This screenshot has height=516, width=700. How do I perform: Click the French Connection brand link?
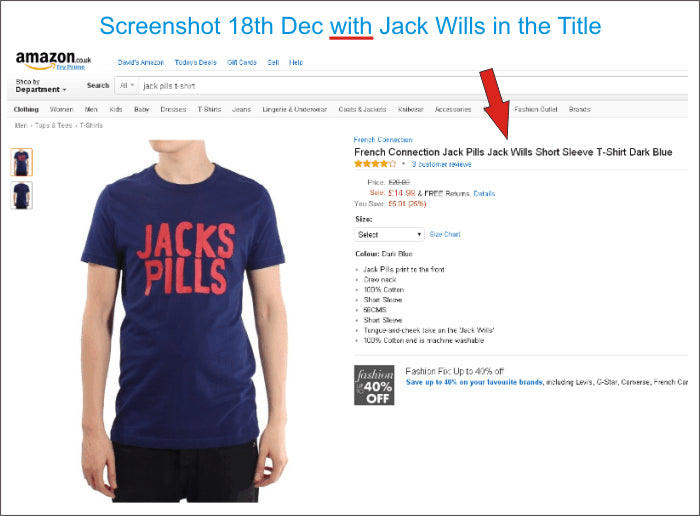click(x=383, y=140)
